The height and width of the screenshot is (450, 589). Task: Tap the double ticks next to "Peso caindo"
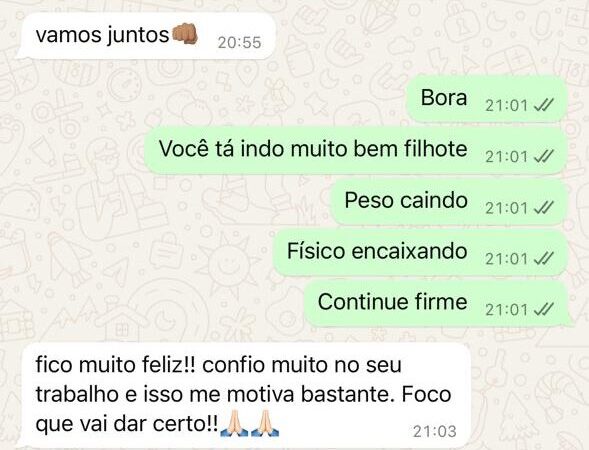[x=544, y=207]
